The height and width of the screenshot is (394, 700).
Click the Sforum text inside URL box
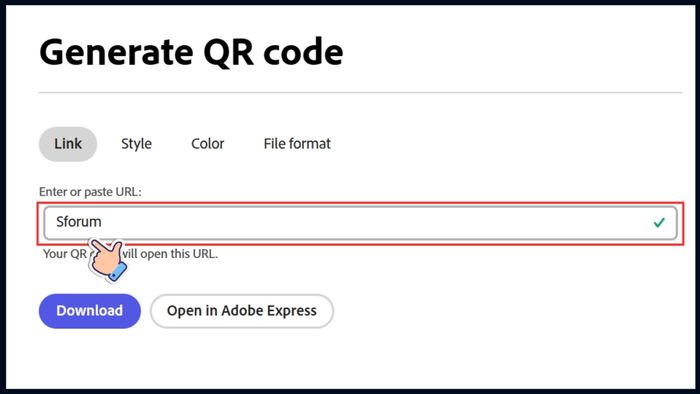[x=79, y=222]
